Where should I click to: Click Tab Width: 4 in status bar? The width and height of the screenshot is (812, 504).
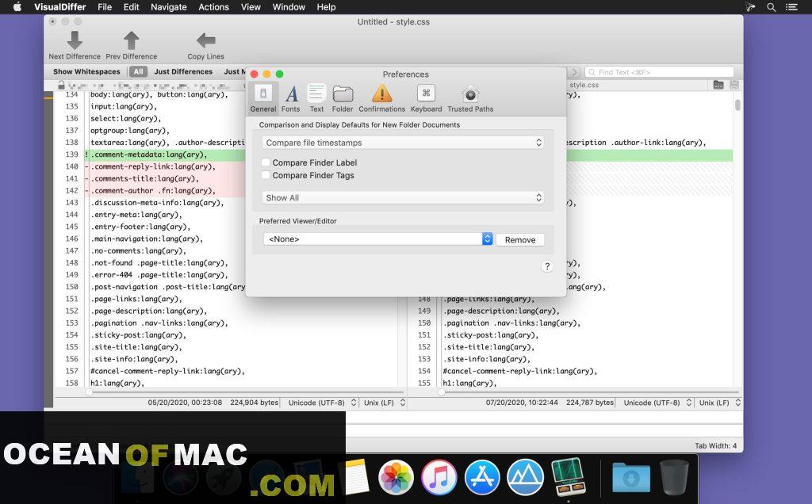pos(716,445)
